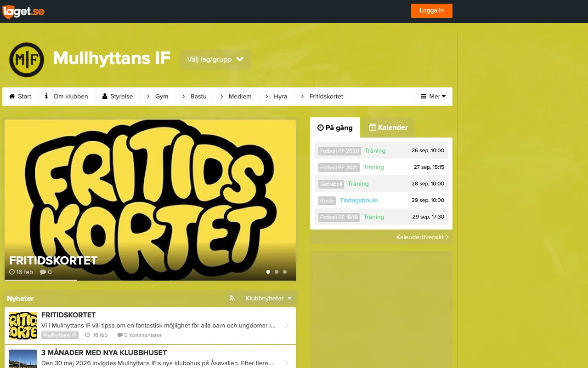Go to the first carousel slide dot

click(x=268, y=272)
